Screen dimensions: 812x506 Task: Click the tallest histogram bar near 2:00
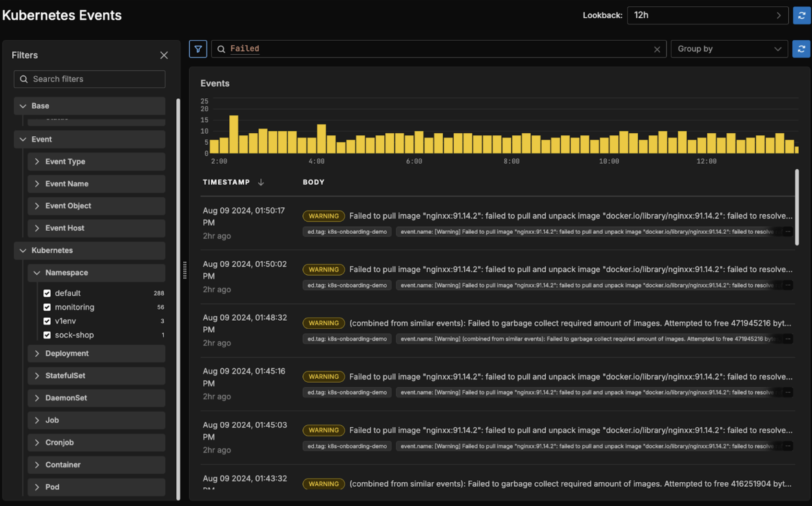234,134
